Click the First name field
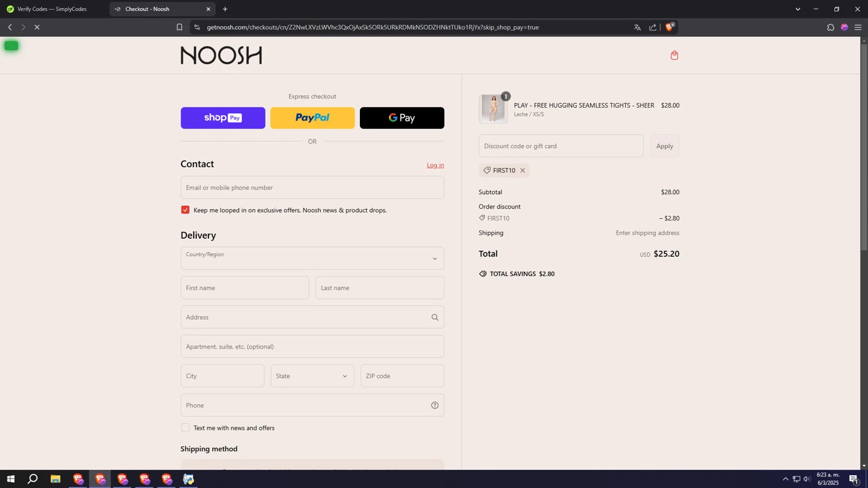 [x=245, y=288]
